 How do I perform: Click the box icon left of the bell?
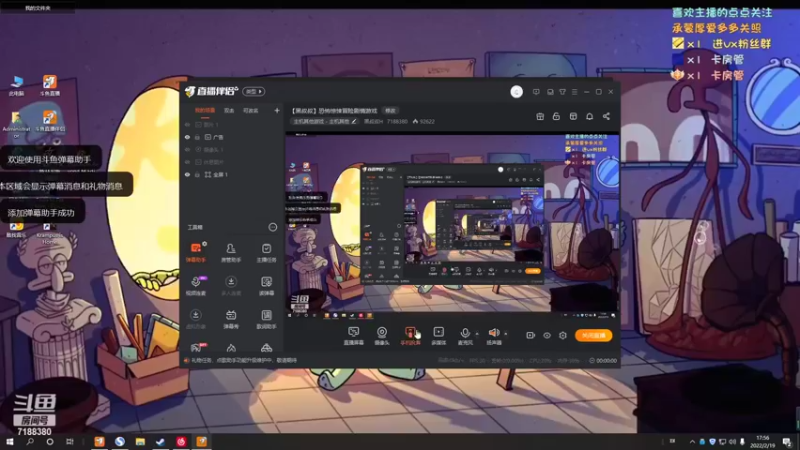point(573,116)
